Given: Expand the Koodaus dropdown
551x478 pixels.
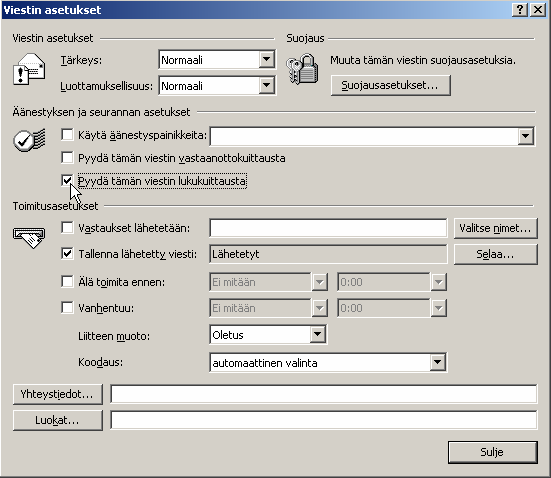Looking at the screenshot, I should point(438,362).
